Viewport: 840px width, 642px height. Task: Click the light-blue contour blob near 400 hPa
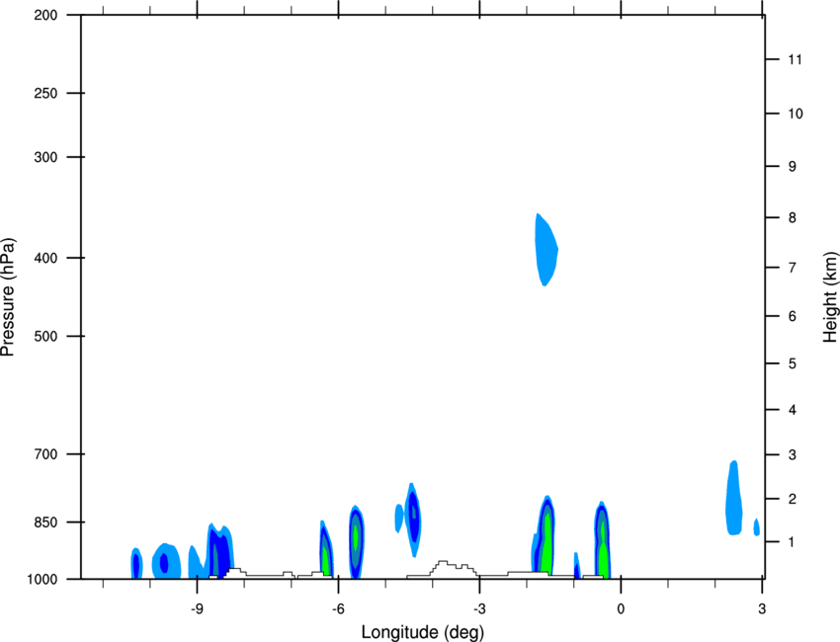pos(546,250)
